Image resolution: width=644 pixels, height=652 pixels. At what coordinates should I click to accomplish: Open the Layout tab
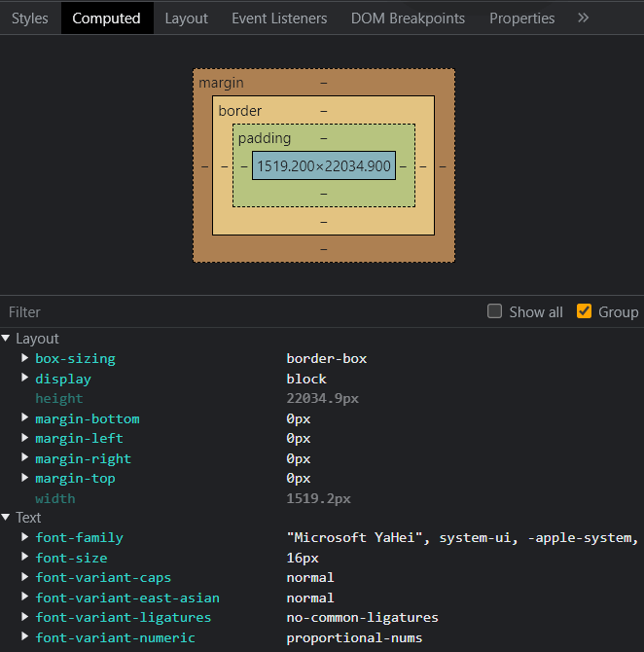tap(186, 18)
